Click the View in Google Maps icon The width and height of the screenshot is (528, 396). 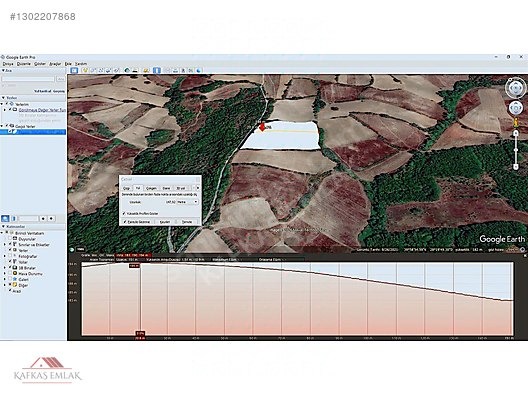[x=191, y=70]
